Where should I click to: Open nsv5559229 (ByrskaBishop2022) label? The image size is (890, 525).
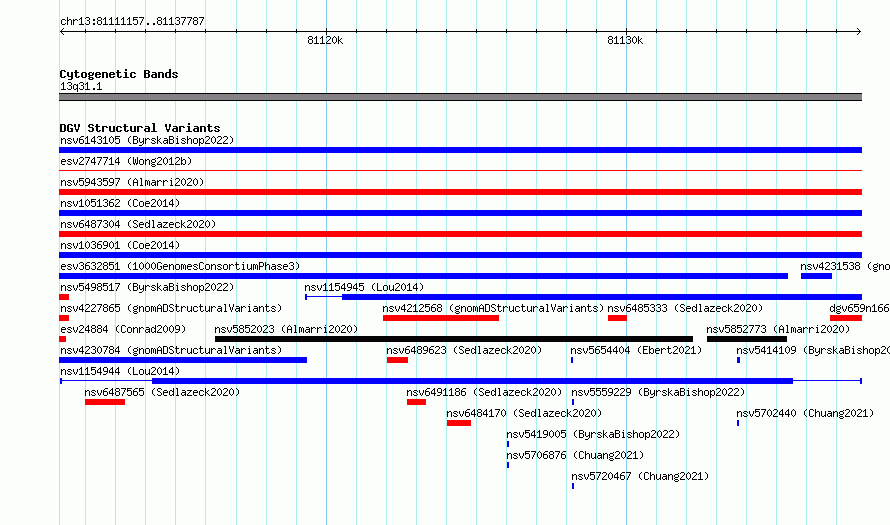click(x=658, y=392)
